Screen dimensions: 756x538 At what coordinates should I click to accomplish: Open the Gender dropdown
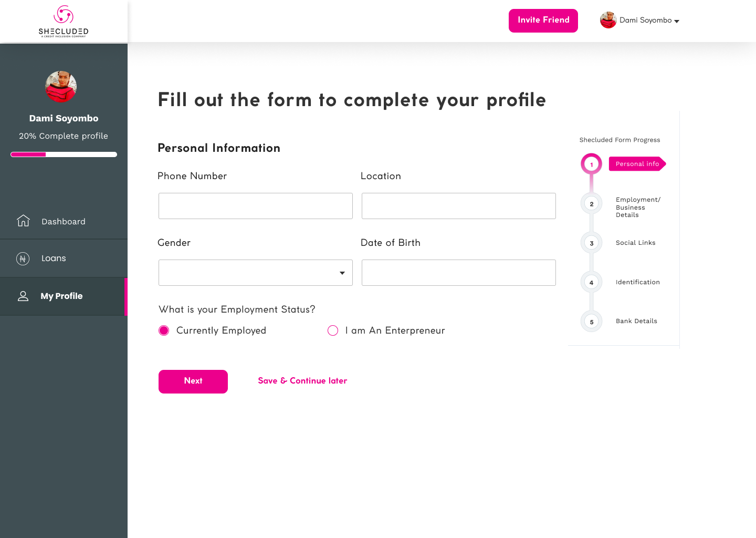coord(256,273)
